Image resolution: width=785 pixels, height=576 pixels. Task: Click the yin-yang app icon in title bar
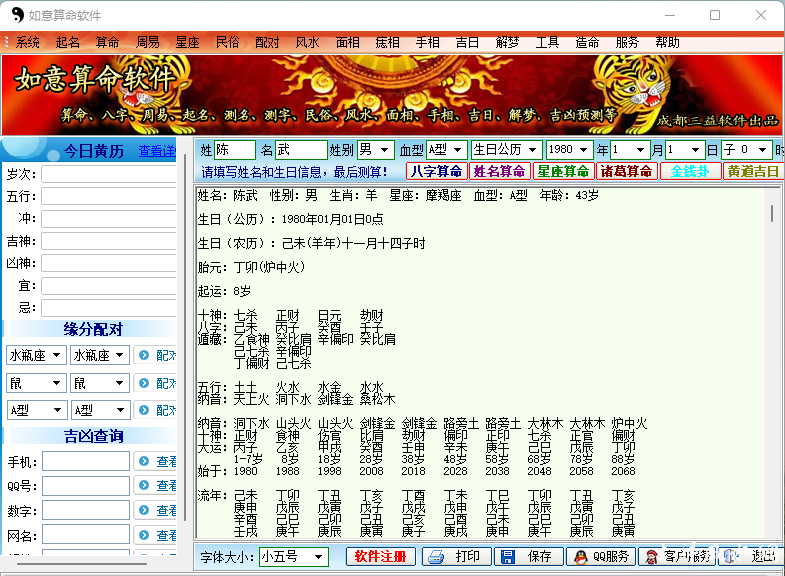tap(18, 16)
